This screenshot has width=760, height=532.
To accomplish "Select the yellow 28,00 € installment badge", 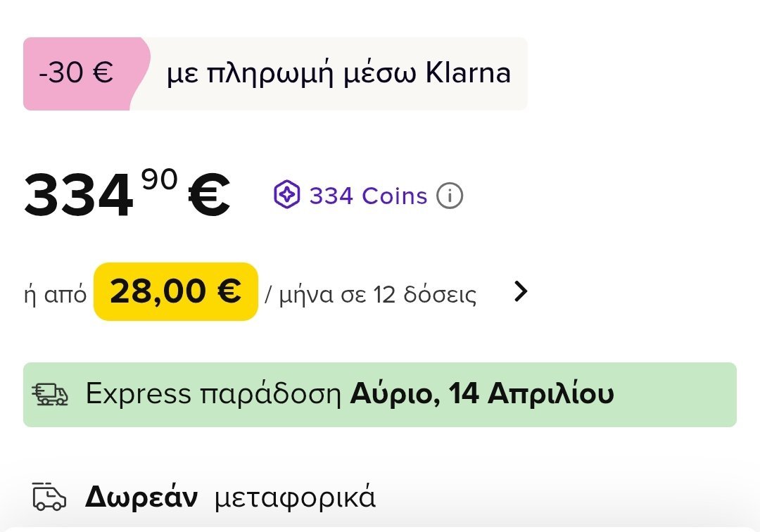I will (176, 291).
